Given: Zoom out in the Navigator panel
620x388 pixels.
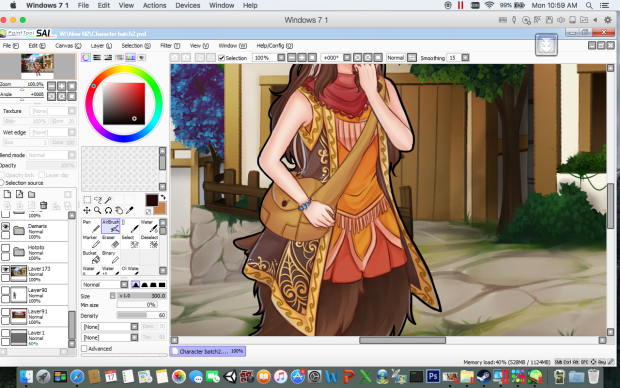Looking at the screenshot, I should [51, 86].
